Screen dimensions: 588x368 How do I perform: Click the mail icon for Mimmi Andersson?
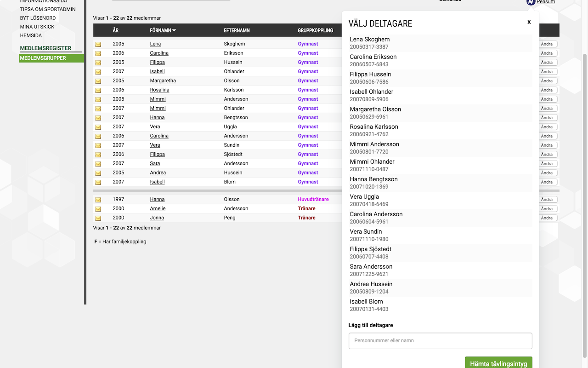pyautogui.click(x=98, y=99)
